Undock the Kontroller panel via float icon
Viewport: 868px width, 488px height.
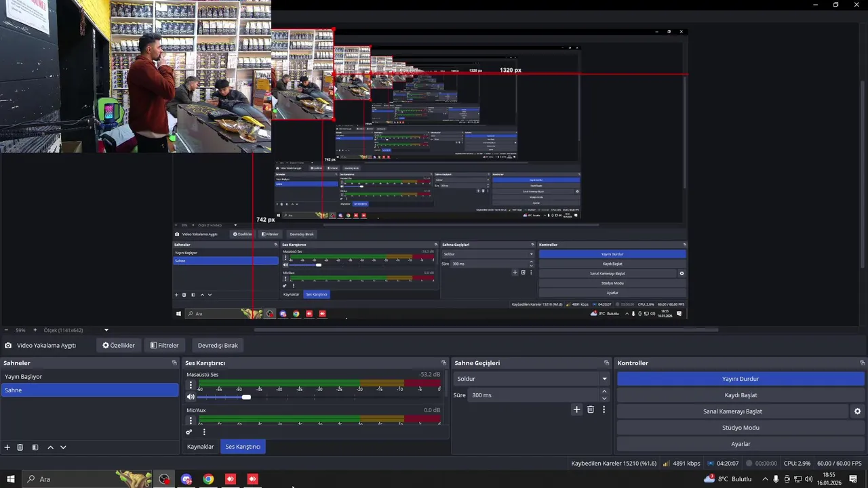[863, 363]
